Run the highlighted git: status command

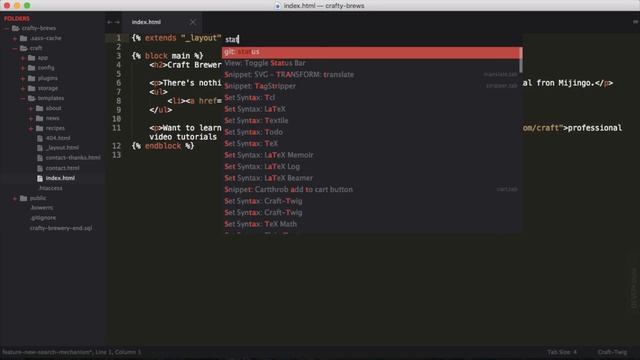click(x=372, y=52)
